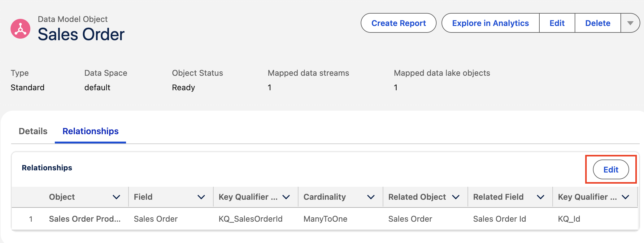Open the more actions dropdown arrow
The image size is (644, 243).
click(630, 23)
